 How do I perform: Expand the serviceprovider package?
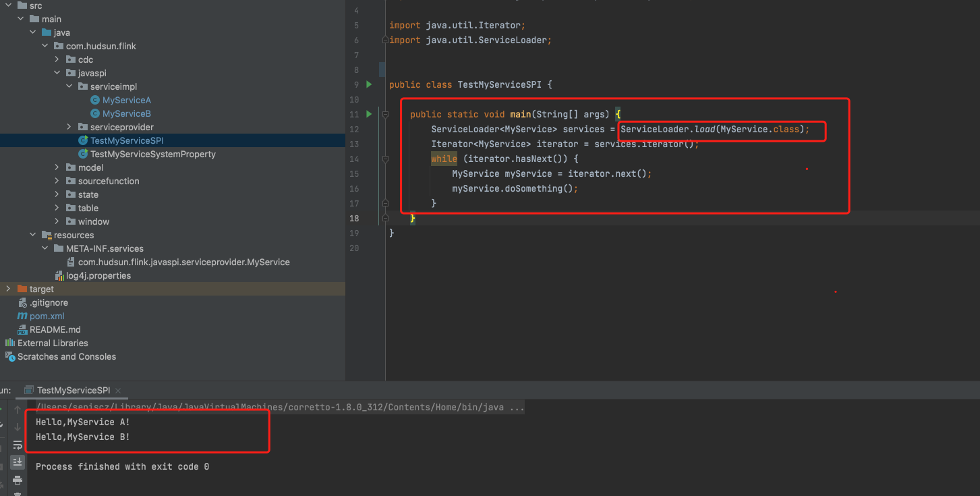69,127
